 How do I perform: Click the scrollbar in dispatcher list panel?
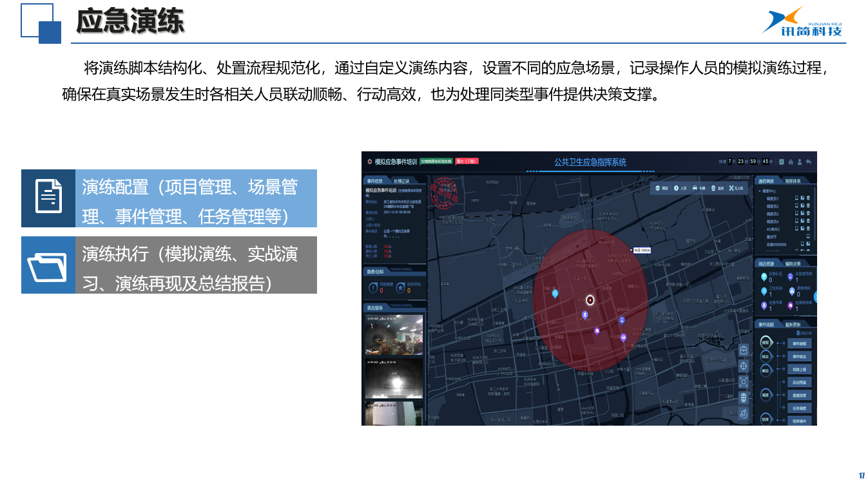click(x=815, y=214)
